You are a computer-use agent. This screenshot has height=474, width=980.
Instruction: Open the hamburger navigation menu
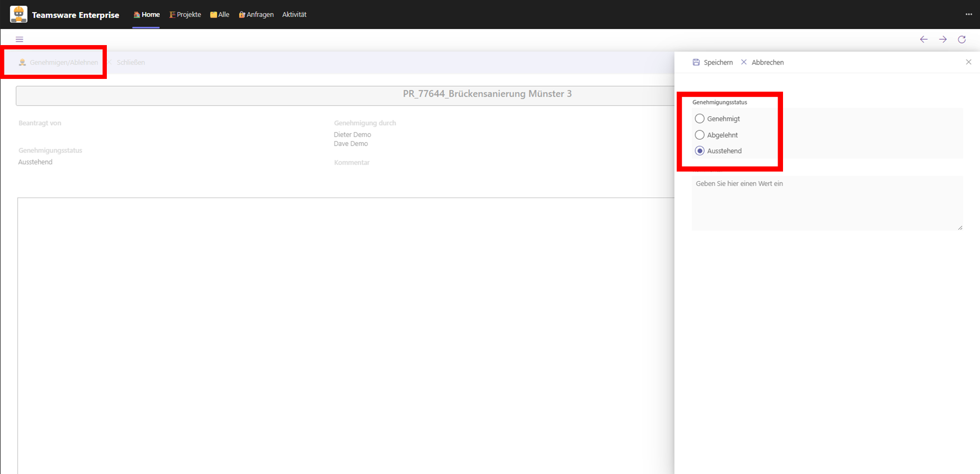[x=20, y=39]
